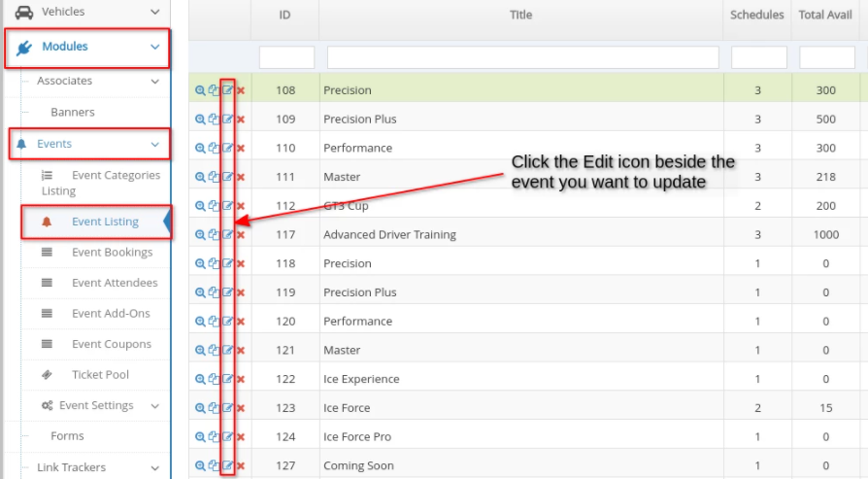Open Ticket Pool page

(100, 374)
